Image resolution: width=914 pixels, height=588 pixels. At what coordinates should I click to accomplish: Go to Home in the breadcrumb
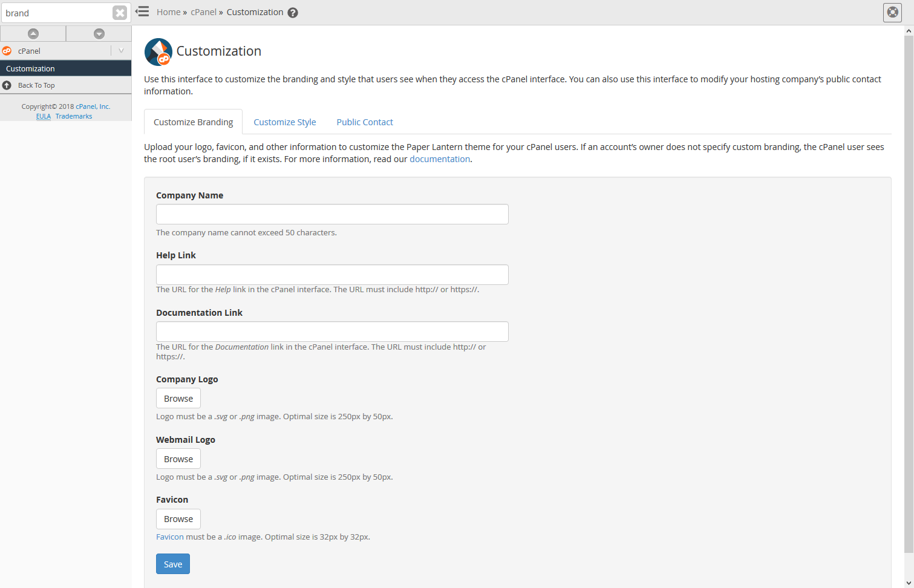(168, 12)
